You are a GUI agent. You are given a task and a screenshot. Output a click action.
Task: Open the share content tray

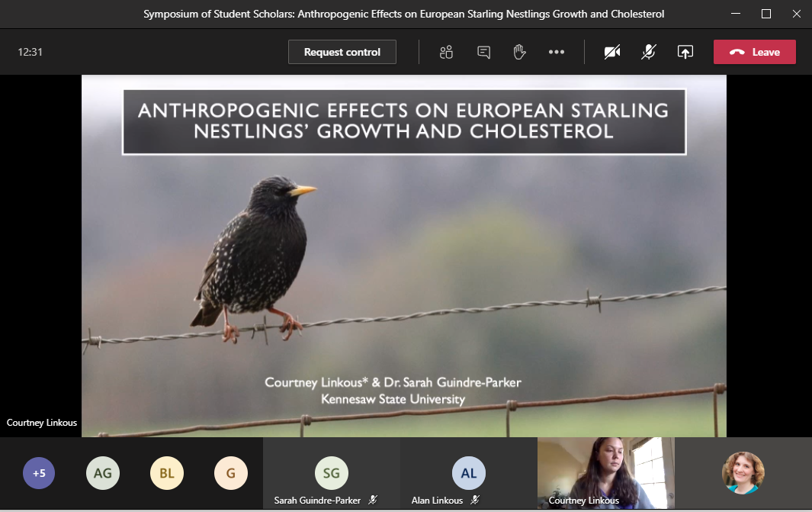tap(685, 52)
